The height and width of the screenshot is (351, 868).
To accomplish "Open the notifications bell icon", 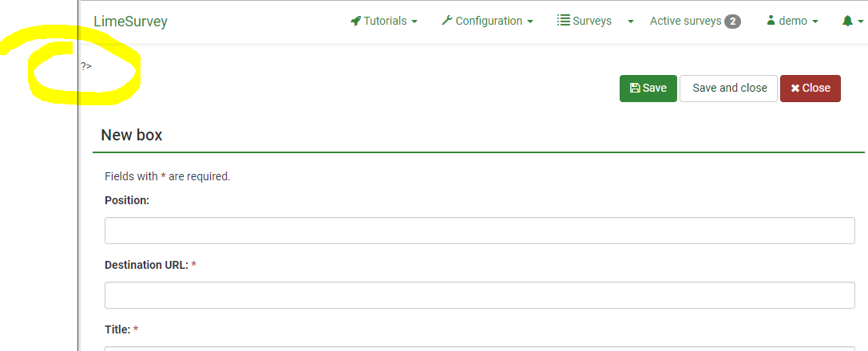I will coord(847,22).
